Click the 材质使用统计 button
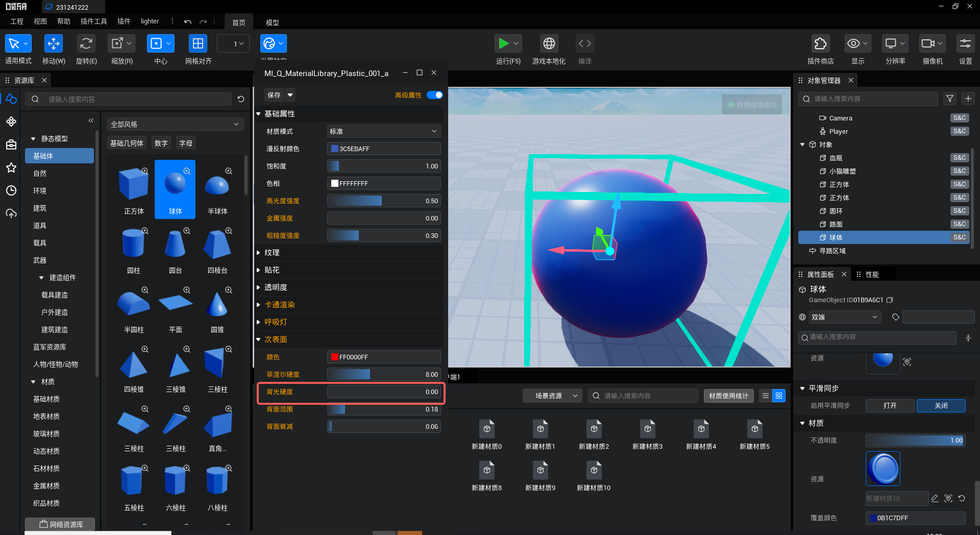The image size is (980, 535). point(728,396)
